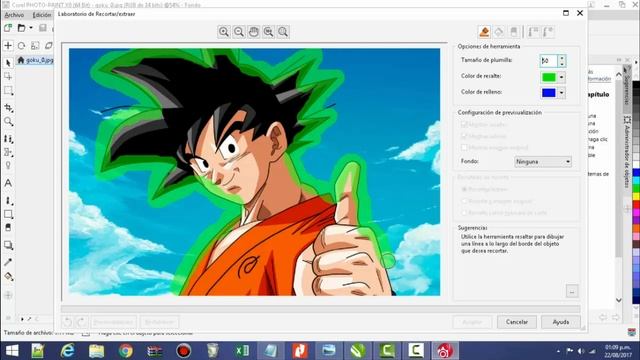Select the third extraction result radio button
Image resolution: width=640 pixels, height=360 pixels.
464,213
